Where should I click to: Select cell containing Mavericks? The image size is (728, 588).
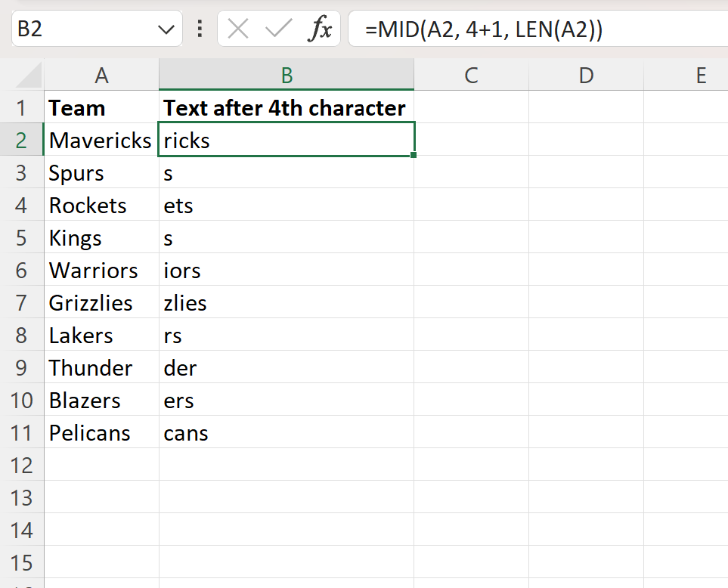point(102,140)
